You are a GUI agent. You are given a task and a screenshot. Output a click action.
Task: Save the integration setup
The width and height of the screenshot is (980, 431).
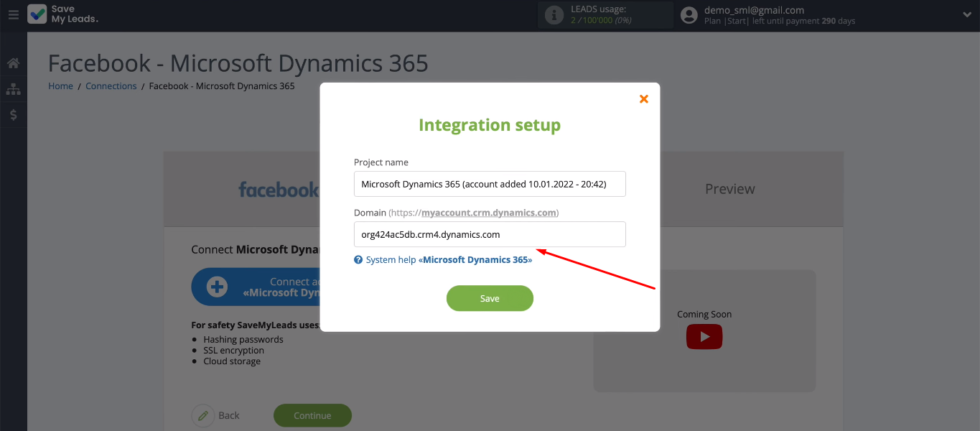(490, 298)
